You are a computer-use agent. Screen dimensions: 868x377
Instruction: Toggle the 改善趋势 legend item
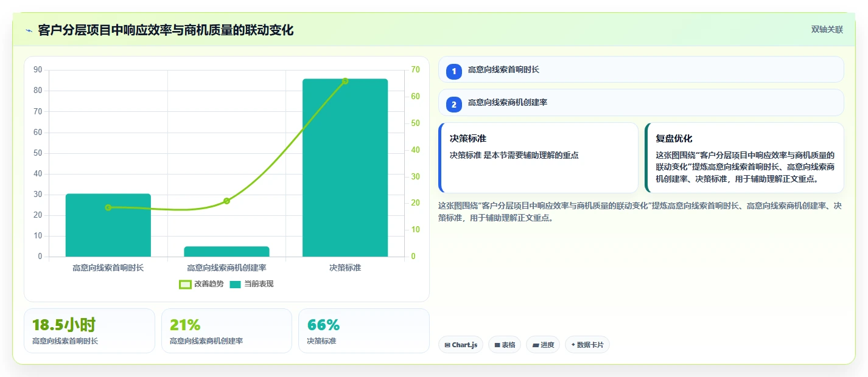(x=201, y=284)
